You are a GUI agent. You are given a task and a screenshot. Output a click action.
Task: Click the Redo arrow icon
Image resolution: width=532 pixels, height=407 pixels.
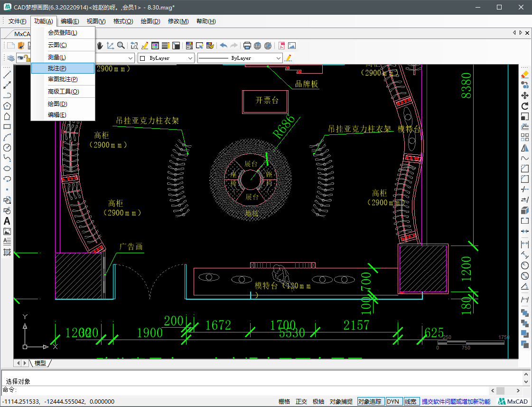pyautogui.click(x=234, y=46)
